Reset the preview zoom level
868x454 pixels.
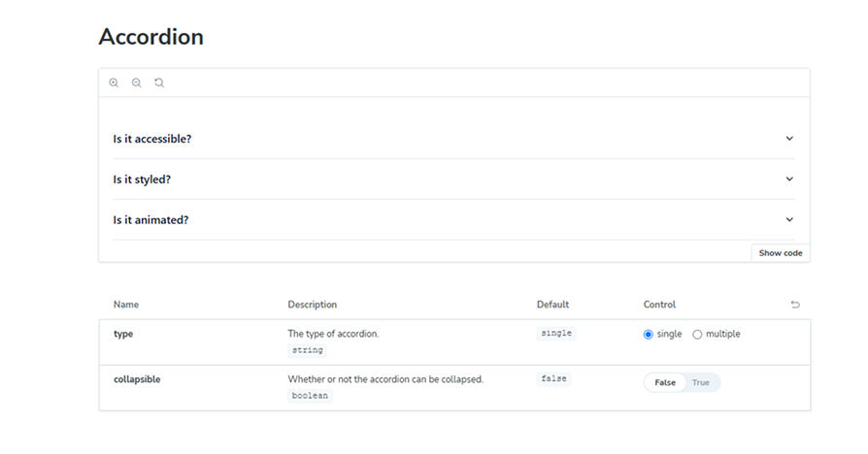pyautogui.click(x=159, y=83)
